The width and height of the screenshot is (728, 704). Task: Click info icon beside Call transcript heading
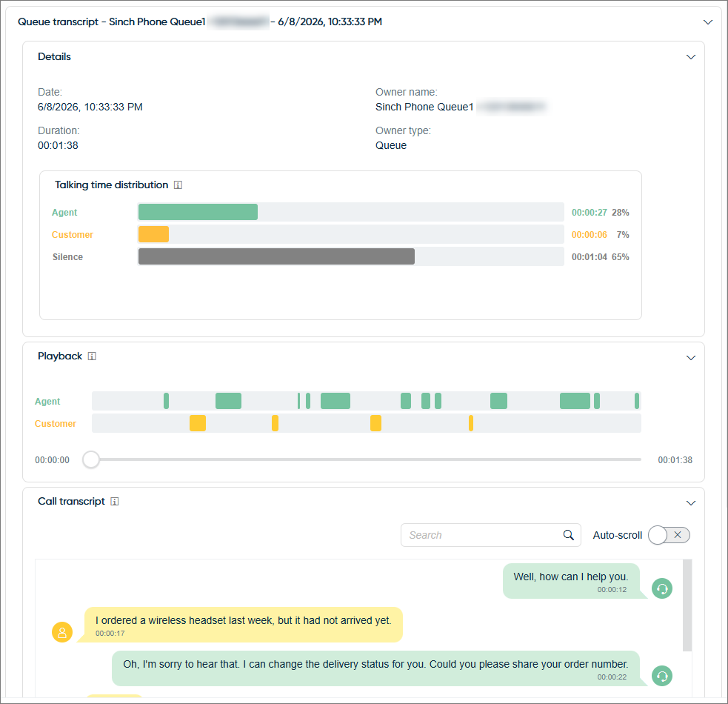(115, 502)
